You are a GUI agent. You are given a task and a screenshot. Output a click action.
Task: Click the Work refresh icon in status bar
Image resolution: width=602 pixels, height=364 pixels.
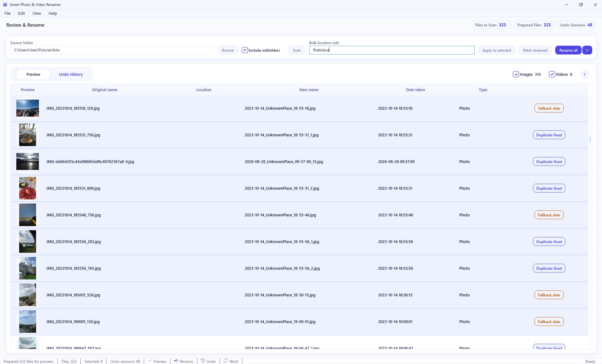coord(225,361)
